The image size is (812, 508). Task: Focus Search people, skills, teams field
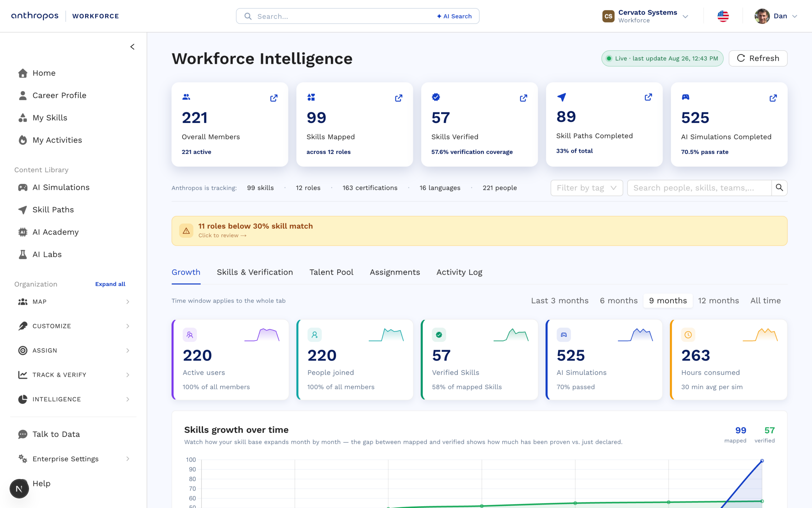tap(699, 188)
